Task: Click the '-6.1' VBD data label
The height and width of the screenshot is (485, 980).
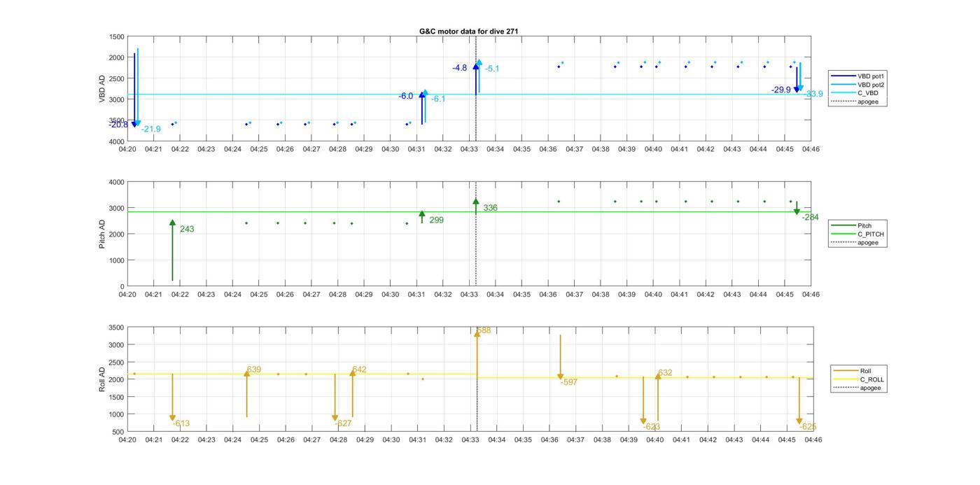Action: pos(437,99)
